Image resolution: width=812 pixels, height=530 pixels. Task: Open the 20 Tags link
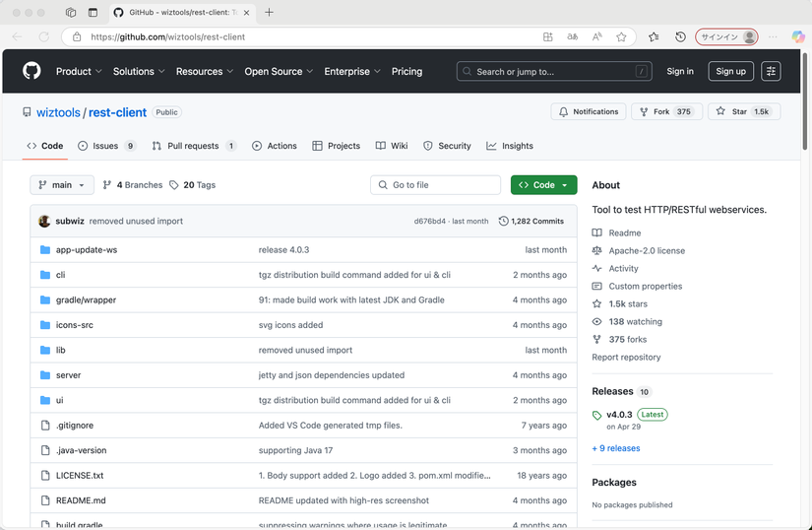click(193, 185)
